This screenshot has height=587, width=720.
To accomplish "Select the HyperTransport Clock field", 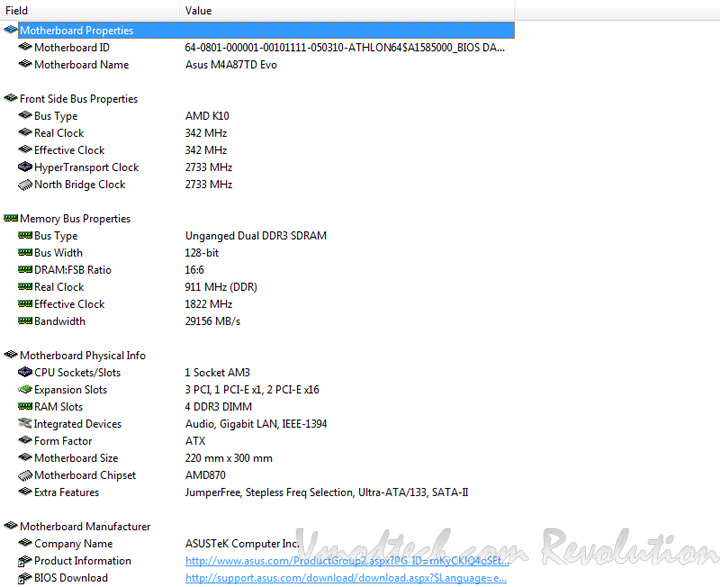I will pos(86,167).
